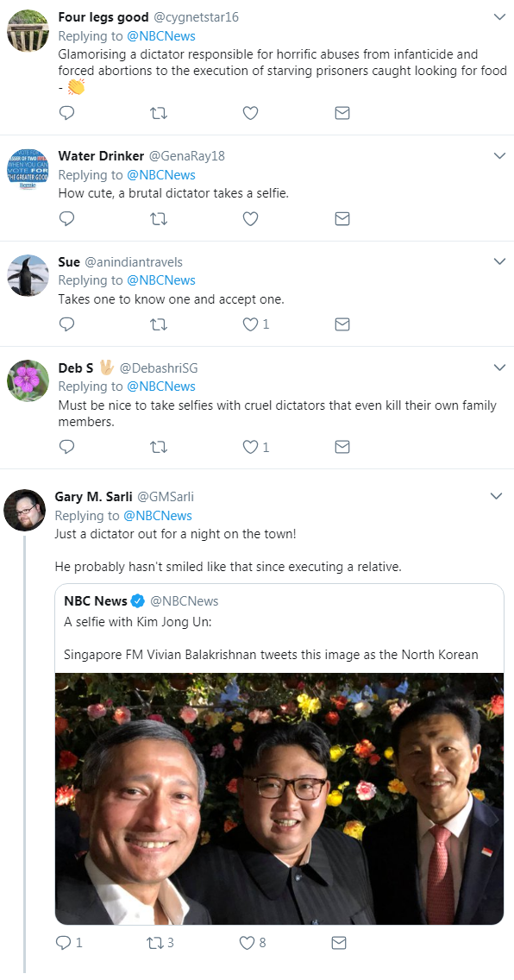Reply to Sue's tweet
Screen dimensions: 514x980
[66, 324]
